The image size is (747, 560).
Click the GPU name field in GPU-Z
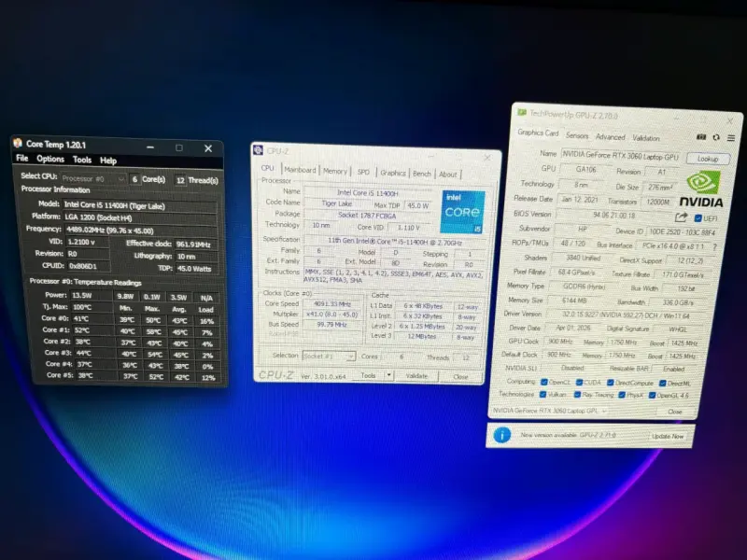[621, 155]
